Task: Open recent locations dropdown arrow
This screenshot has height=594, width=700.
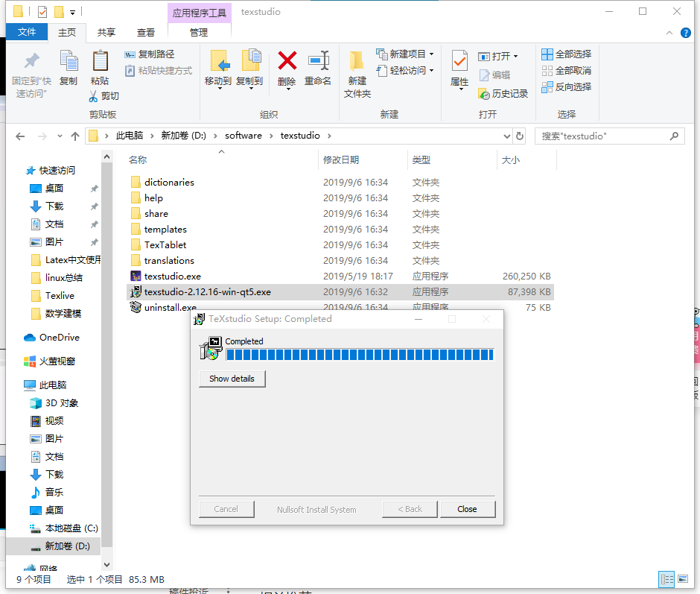Action: [60, 136]
